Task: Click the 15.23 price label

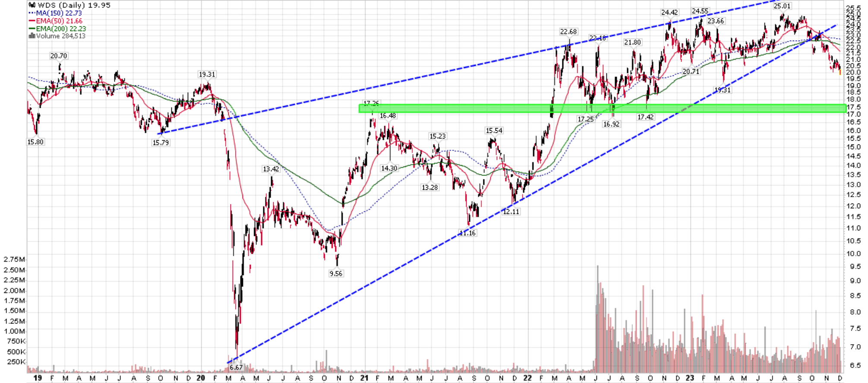Action: click(x=438, y=136)
